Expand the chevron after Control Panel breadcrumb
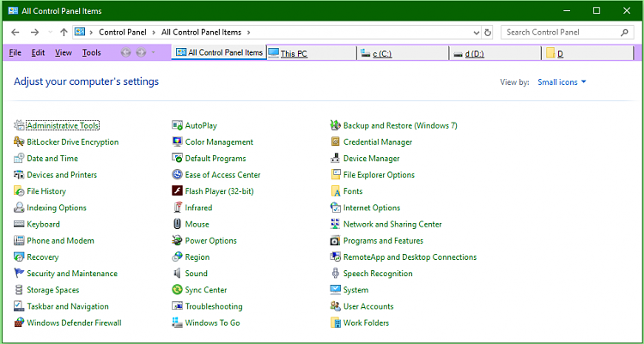This screenshot has height=344, width=644. pyautogui.click(x=154, y=32)
